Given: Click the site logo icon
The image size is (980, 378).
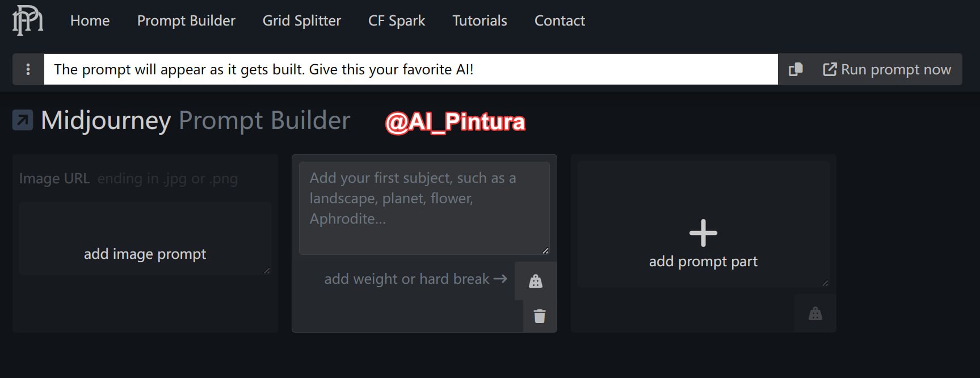Looking at the screenshot, I should (28, 20).
